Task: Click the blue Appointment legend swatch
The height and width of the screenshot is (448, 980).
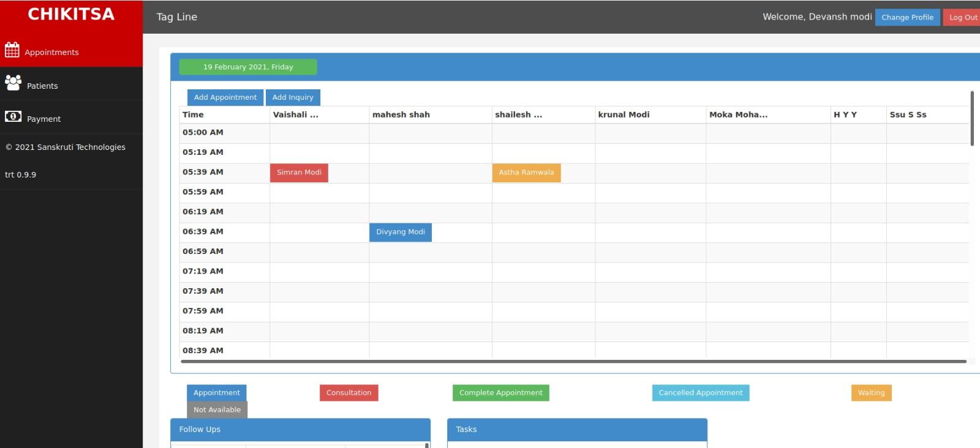Action: (217, 393)
